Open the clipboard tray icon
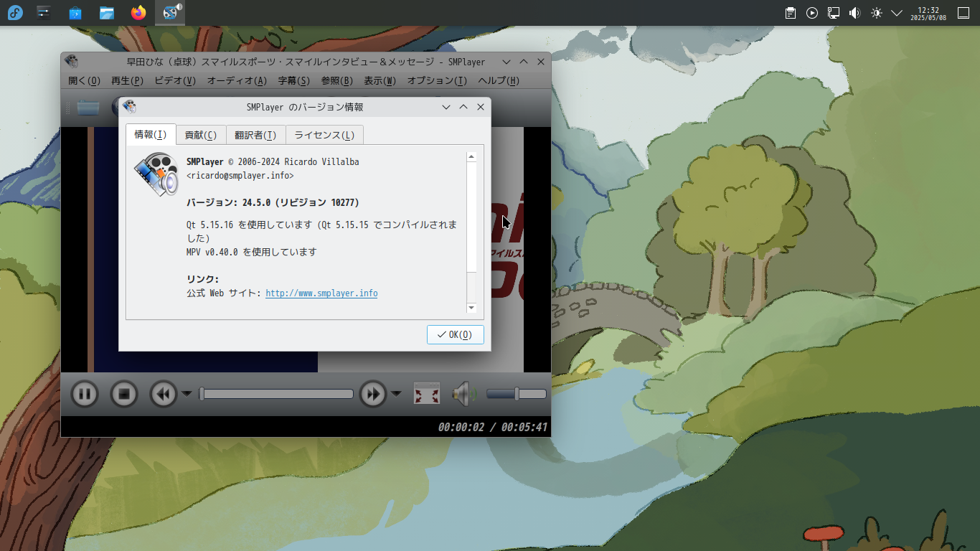 point(791,13)
